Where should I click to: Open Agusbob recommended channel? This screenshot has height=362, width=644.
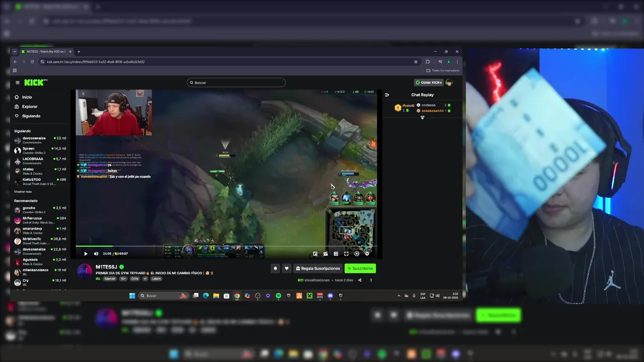click(40, 261)
